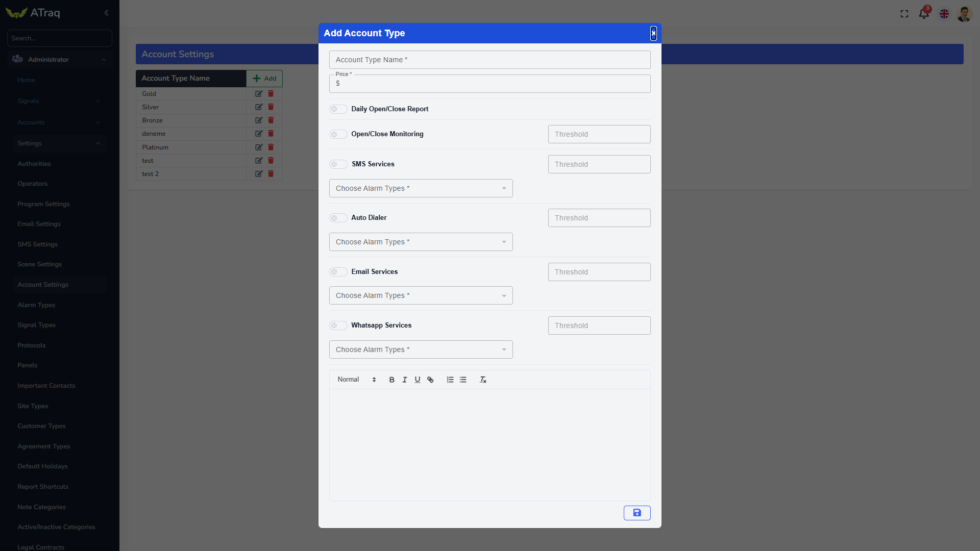The height and width of the screenshot is (551, 980).
Task: Click the Clear formatting icon
Action: tap(483, 380)
